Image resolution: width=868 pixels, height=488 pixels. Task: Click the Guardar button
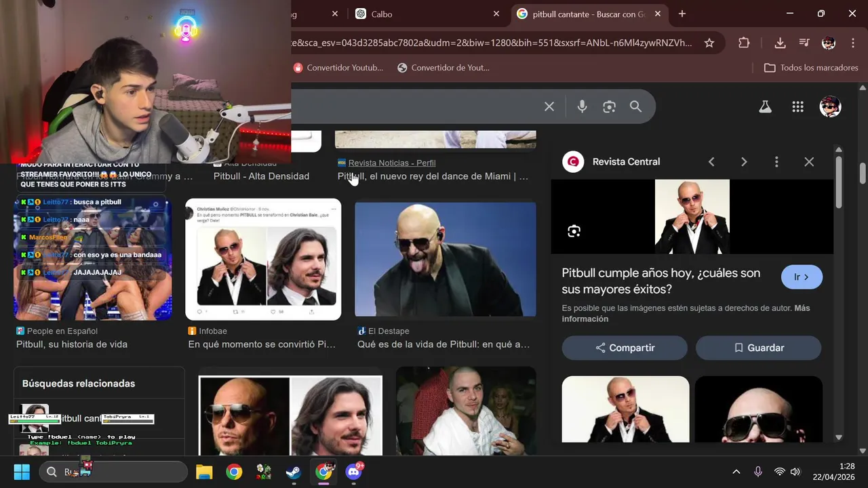coord(758,348)
